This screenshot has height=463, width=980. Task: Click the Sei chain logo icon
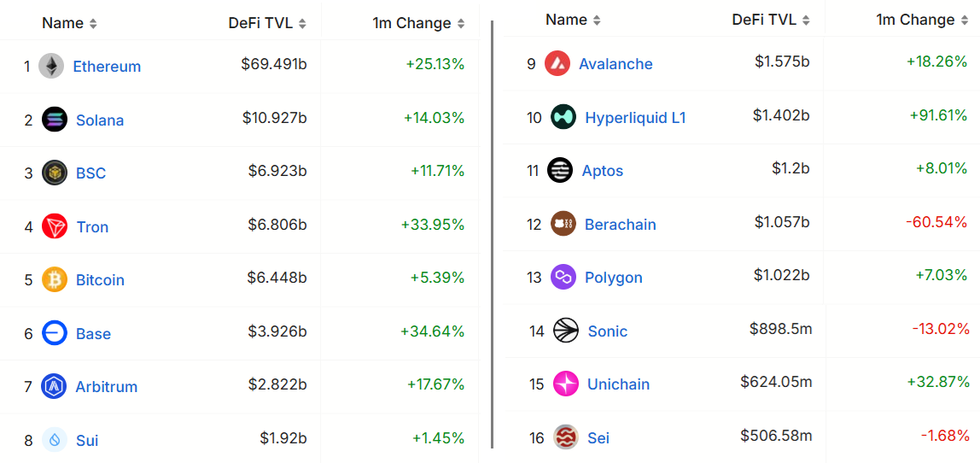566,437
